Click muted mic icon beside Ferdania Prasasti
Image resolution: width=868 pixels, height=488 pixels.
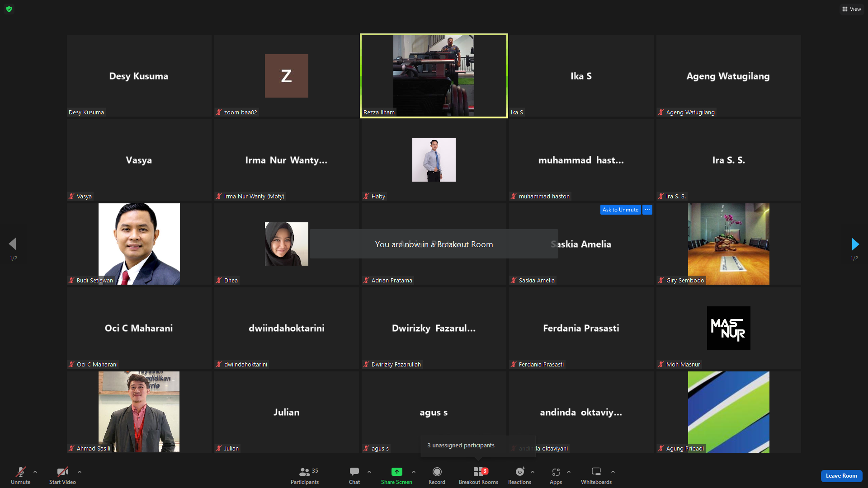click(514, 364)
